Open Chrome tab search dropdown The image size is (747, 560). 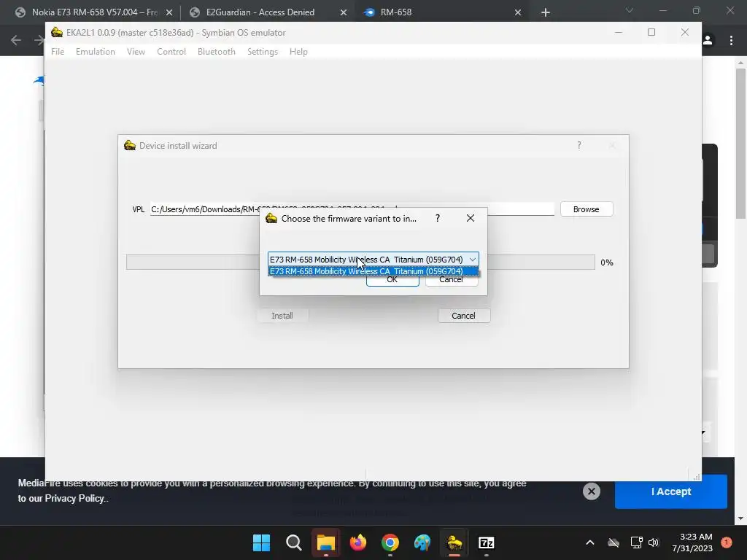coord(630,10)
